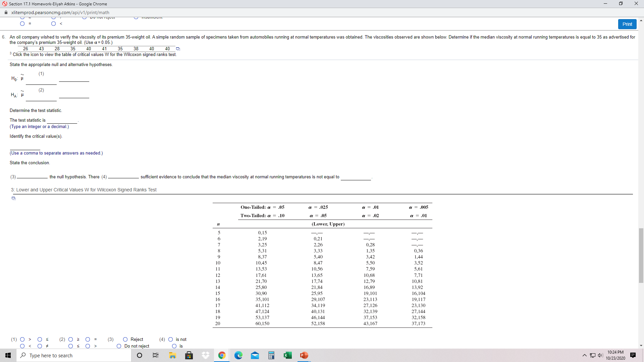
Task: Open Excel from the taskbar
Action: 288,355
